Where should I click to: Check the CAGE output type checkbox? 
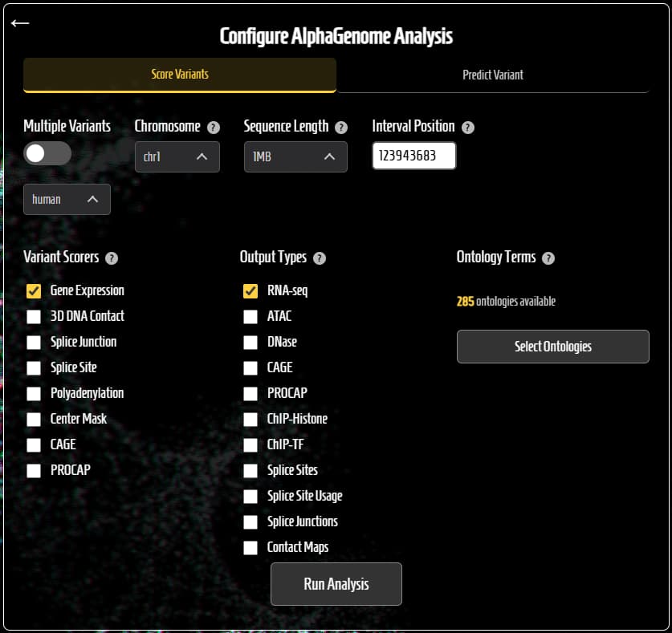(250, 368)
